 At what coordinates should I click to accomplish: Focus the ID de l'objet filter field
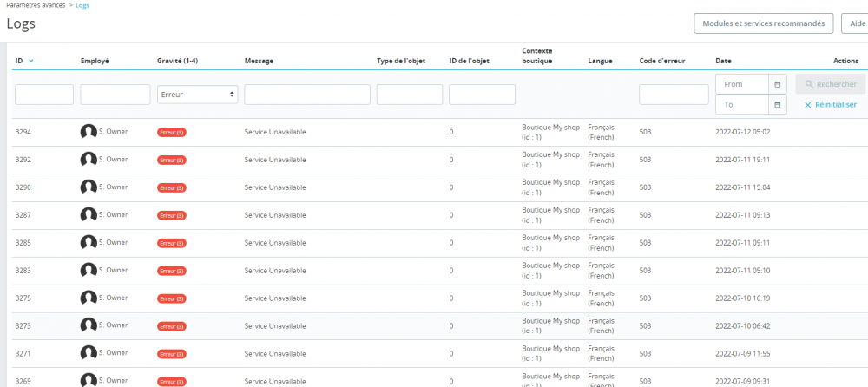482,95
